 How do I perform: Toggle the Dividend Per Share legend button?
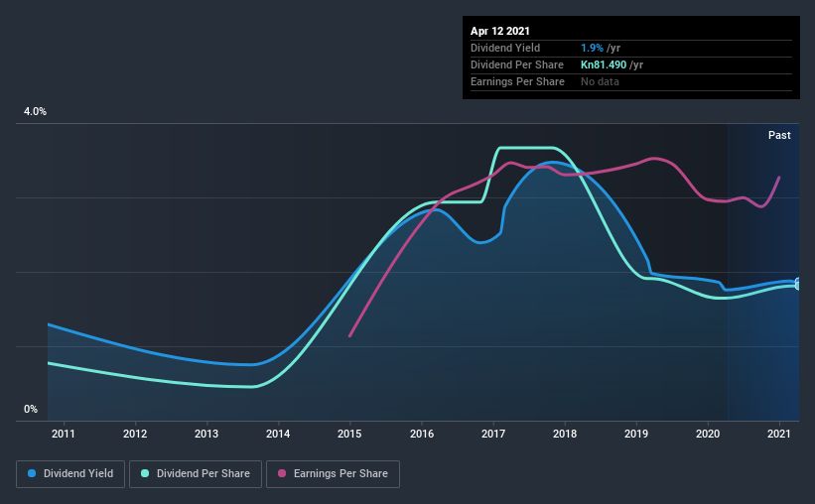pyautogui.click(x=196, y=474)
